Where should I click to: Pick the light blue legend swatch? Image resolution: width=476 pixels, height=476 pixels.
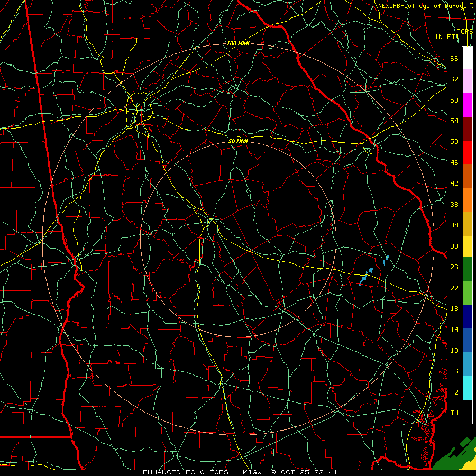(x=467, y=364)
